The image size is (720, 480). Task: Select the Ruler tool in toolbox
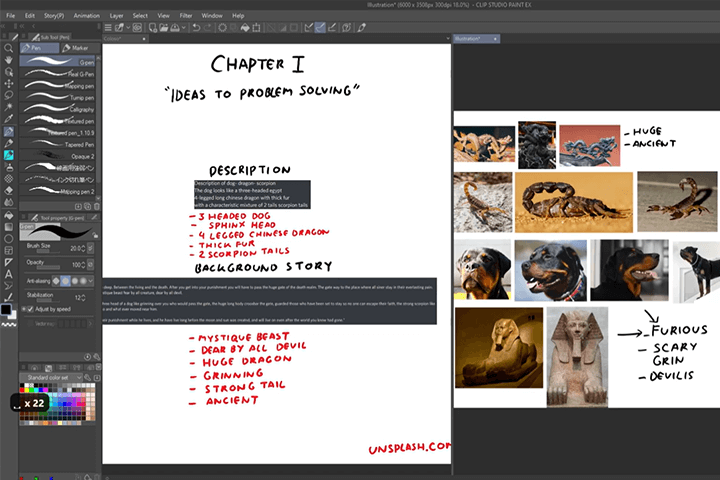click(x=8, y=262)
